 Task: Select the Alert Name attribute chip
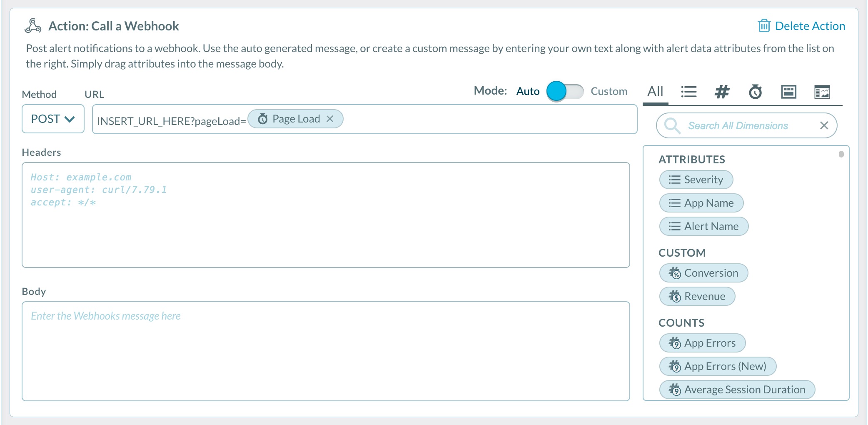(704, 226)
